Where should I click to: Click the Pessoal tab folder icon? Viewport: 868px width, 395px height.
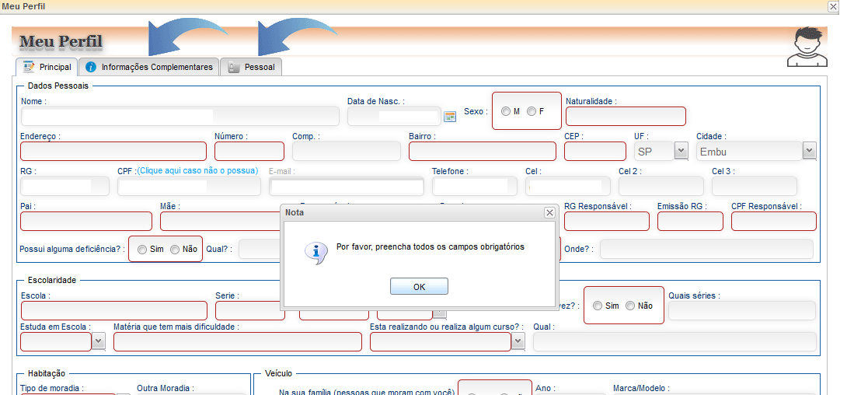click(233, 67)
